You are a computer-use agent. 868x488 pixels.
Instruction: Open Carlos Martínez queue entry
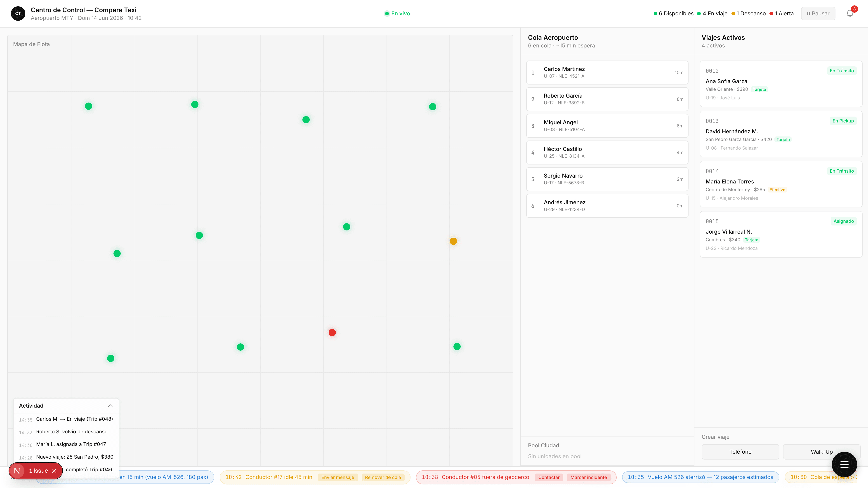607,72
